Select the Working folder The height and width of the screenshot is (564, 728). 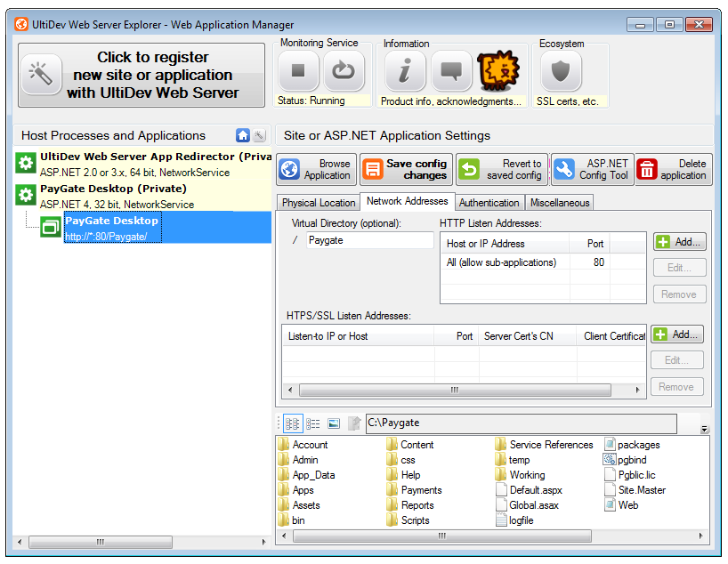tap(520, 475)
